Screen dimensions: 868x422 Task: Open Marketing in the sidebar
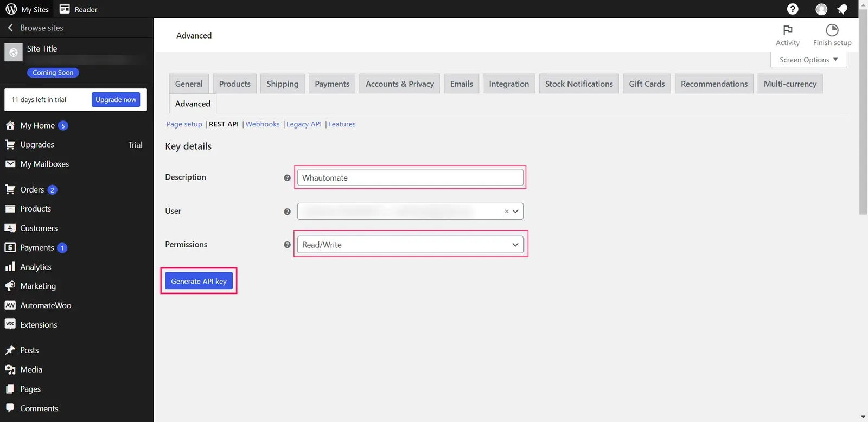[x=38, y=286]
